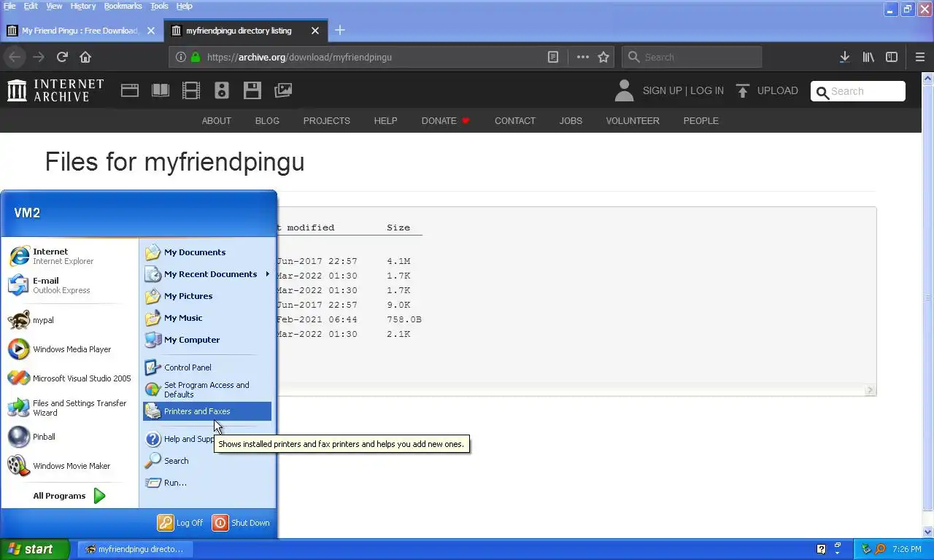This screenshot has width=934, height=560.
Task: Open the Bookmarks menu
Action: pyautogui.click(x=123, y=6)
